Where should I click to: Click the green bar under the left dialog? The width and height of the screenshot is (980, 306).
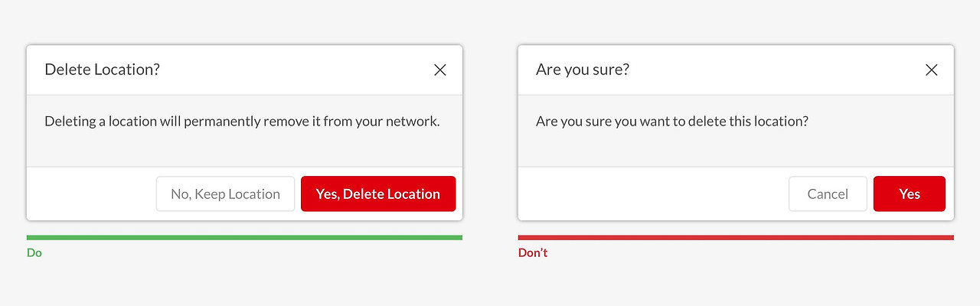[x=244, y=238]
